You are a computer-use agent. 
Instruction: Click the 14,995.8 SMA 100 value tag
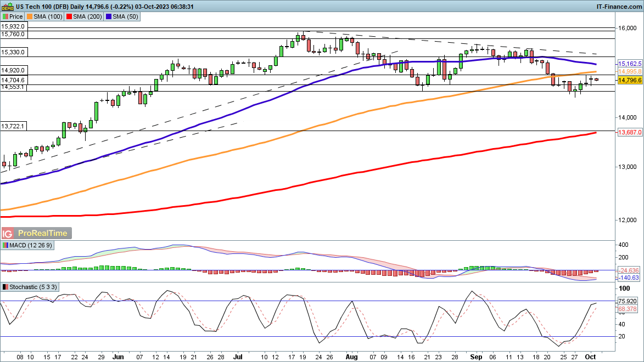tap(630, 71)
